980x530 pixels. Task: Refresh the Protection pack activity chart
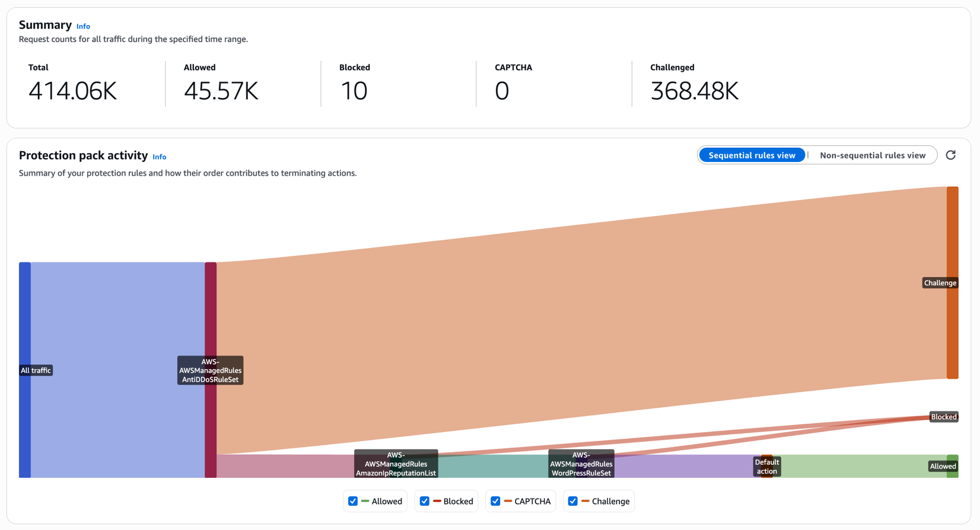click(x=950, y=155)
